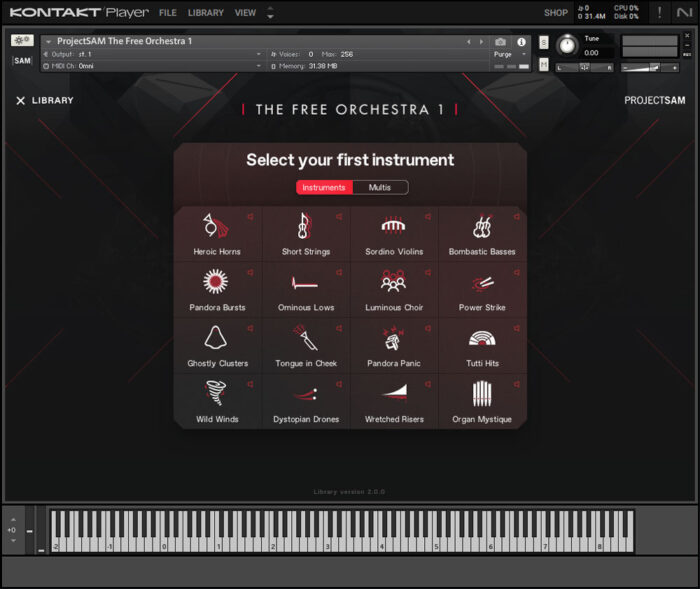Viewport: 700px width, 589px height.
Task: Select the Wild Winds tornado icon
Action: click(216, 393)
